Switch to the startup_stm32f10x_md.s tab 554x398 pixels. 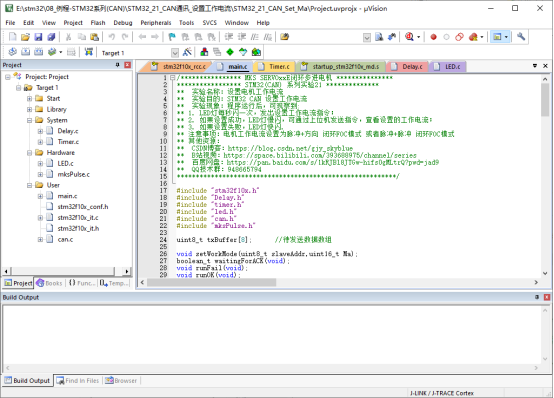click(x=342, y=66)
